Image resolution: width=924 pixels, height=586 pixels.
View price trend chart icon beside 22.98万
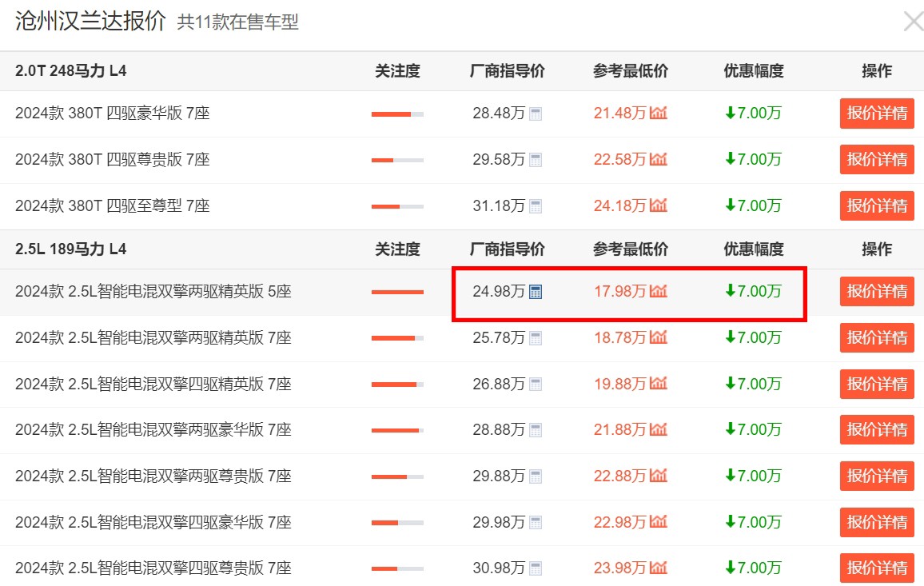coord(659,522)
